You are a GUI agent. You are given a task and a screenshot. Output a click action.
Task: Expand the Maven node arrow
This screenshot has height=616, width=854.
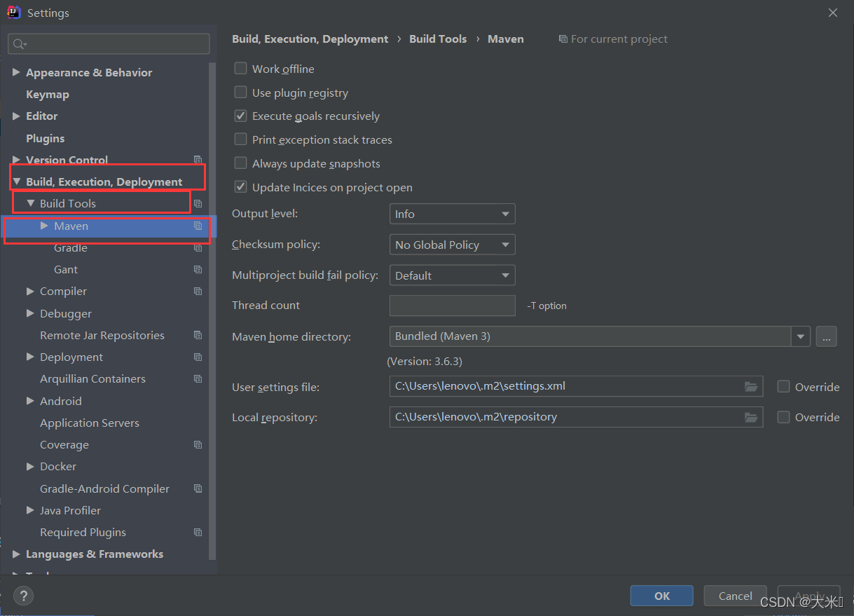click(44, 226)
